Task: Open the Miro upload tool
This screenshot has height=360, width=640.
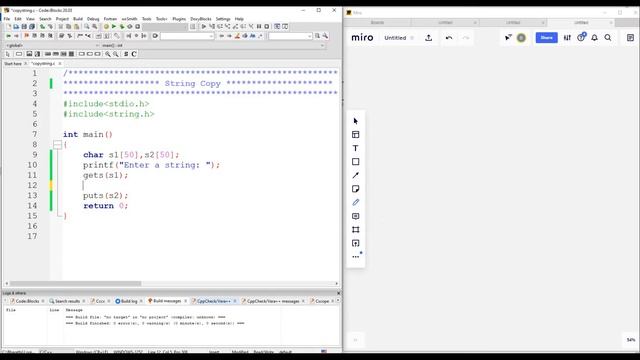Action: pyautogui.click(x=356, y=243)
